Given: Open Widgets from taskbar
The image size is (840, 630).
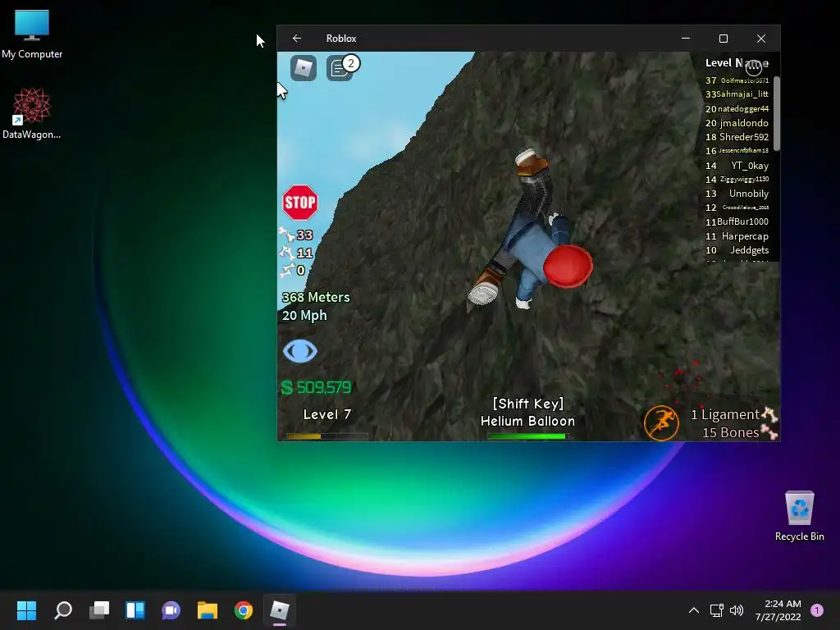Looking at the screenshot, I should coord(135,610).
